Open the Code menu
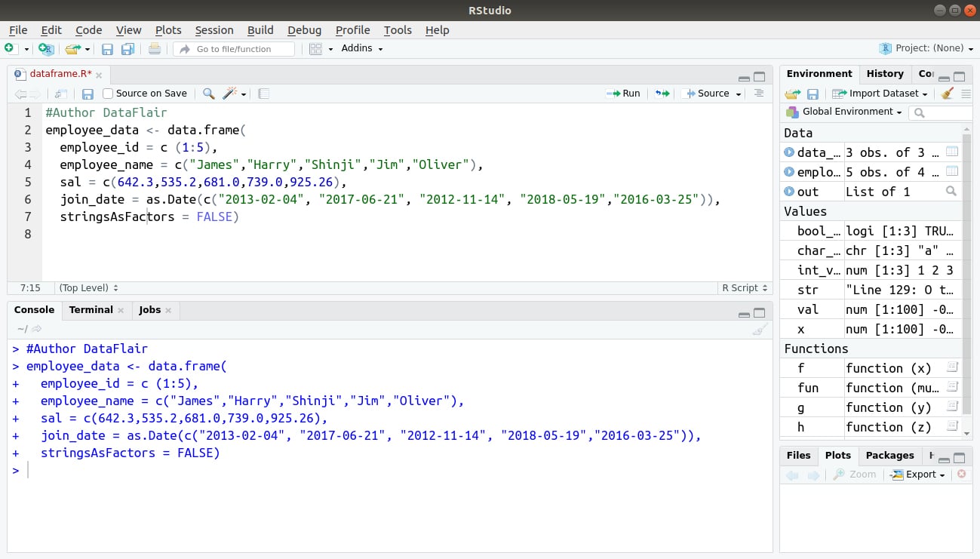Image resolution: width=980 pixels, height=559 pixels. click(88, 30)
